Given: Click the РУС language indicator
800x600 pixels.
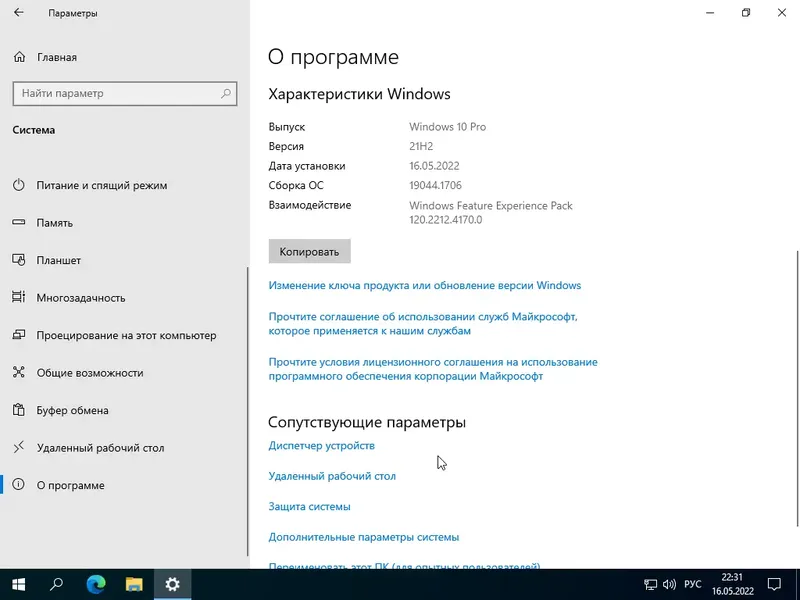Looking at the screenshot, I should (692, 584).
